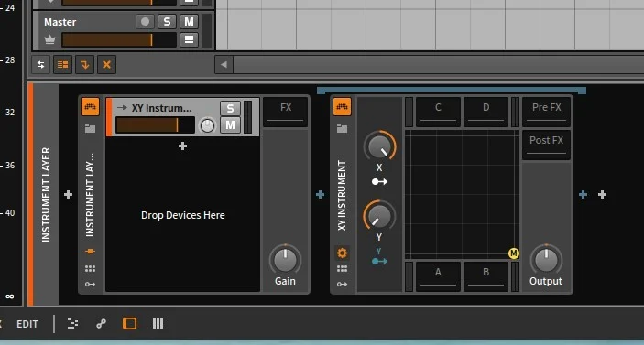
Task: Open slot B in XY Instrument
Action: coord(486,276)
